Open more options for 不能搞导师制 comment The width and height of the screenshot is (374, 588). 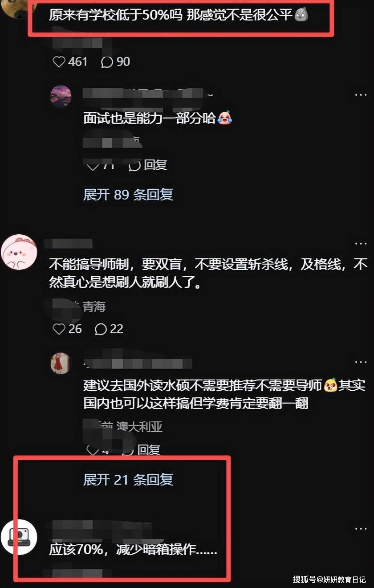pyautogui.click(x=361, y=244)
